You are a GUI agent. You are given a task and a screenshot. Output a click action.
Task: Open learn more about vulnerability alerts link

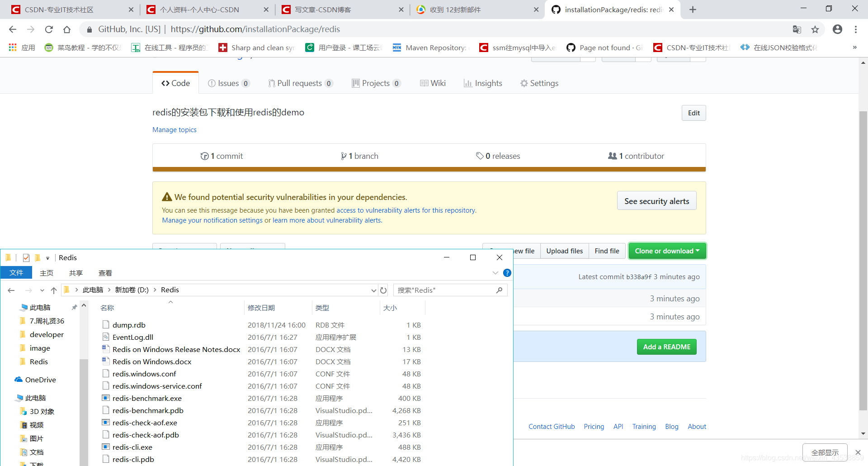[x=327, y=220]
